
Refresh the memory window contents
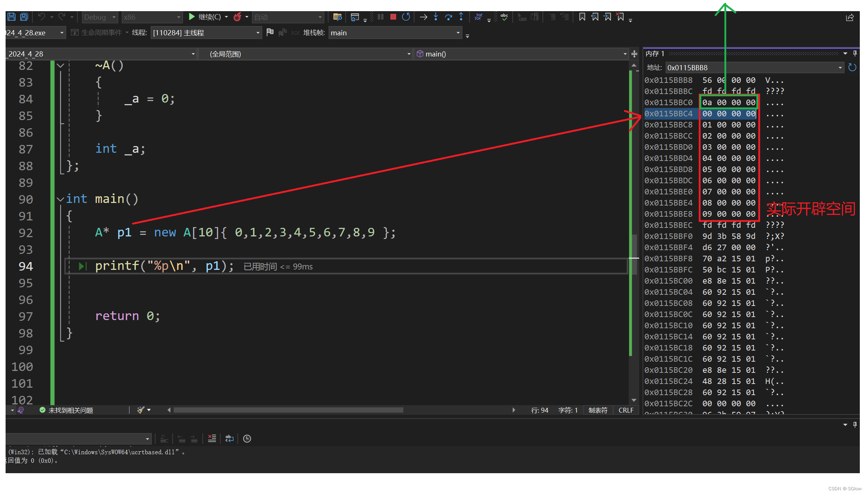852,68
